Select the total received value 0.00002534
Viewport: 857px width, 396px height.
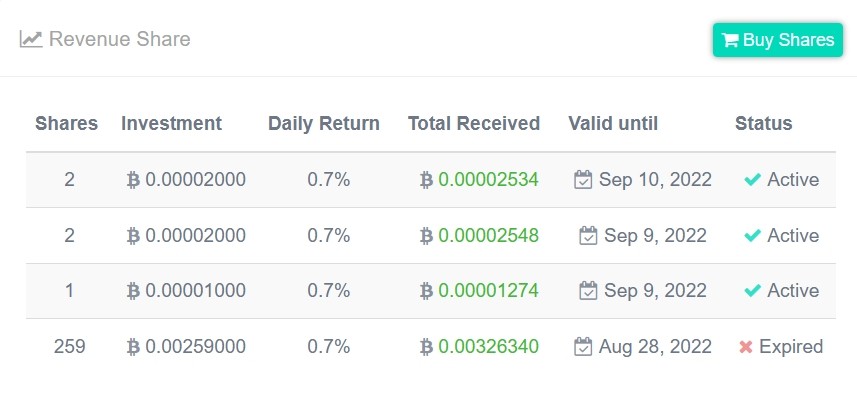pyautogui.click(x=489, y=180)
